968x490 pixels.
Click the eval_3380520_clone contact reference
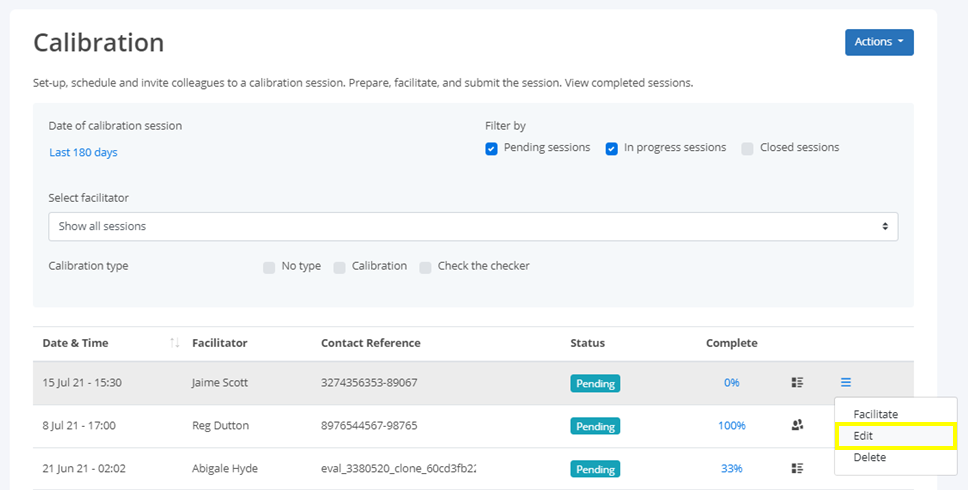coord(398,469)
